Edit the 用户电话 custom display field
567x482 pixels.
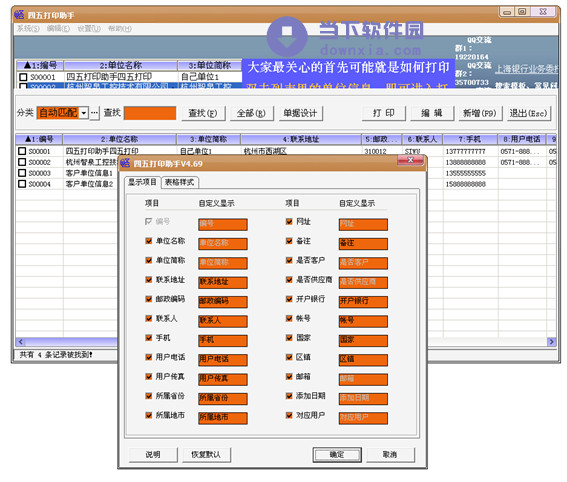(223, 359)
